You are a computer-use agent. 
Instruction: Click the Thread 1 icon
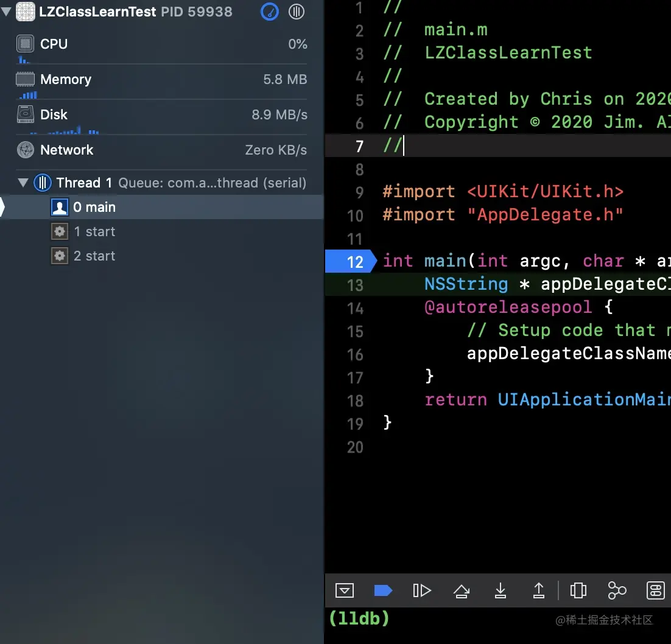coord(43,183)
